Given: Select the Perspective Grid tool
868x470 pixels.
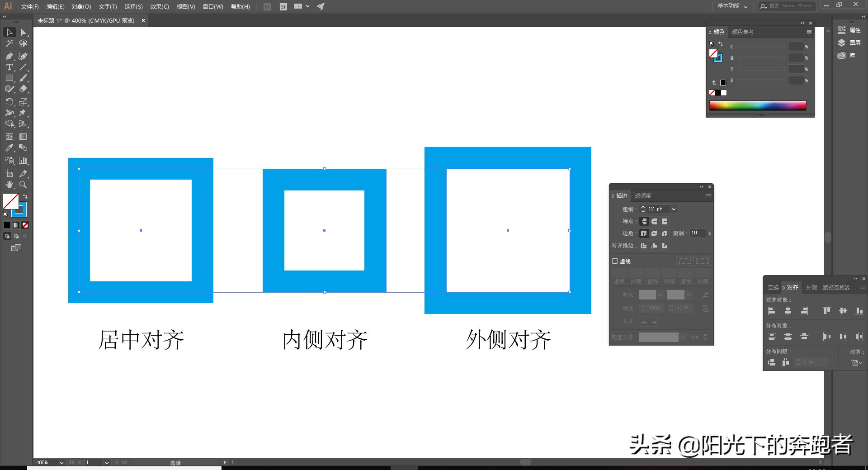Looking at the screenshot, I should click(24, 123).
